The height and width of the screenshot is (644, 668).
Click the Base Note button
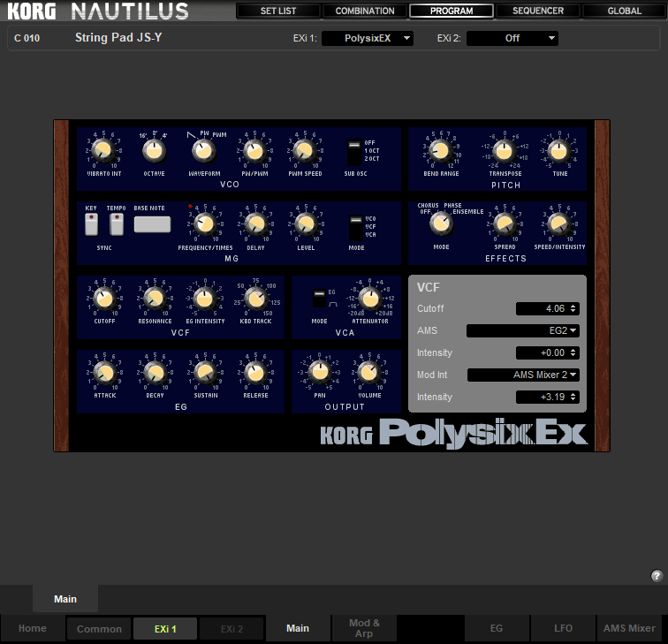pyautogui.click(x=152, y=224)
